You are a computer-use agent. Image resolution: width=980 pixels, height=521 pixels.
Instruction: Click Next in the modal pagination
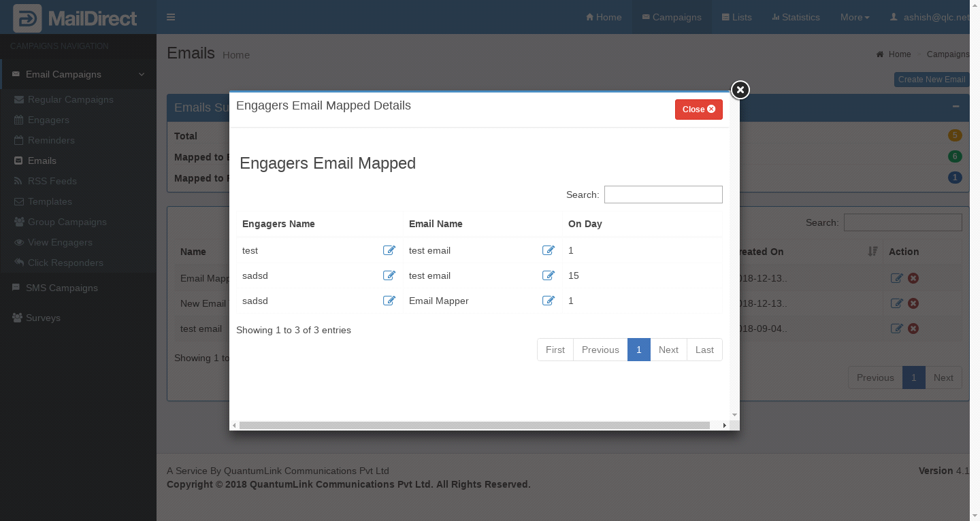pos(668,350)
